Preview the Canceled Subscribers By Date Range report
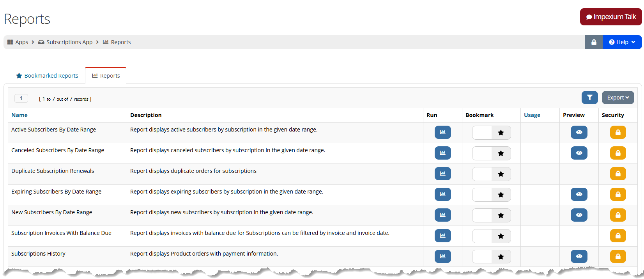This screenshot has width=644, height=279. 579,153
